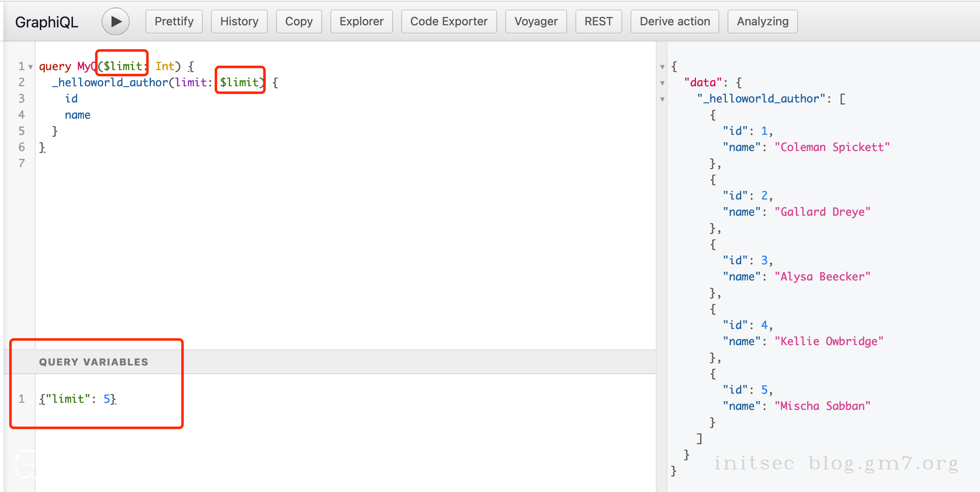Screen dimensions: 980x492
Task: Launch Voyager schema view
Action: click(x=536, y=22)
